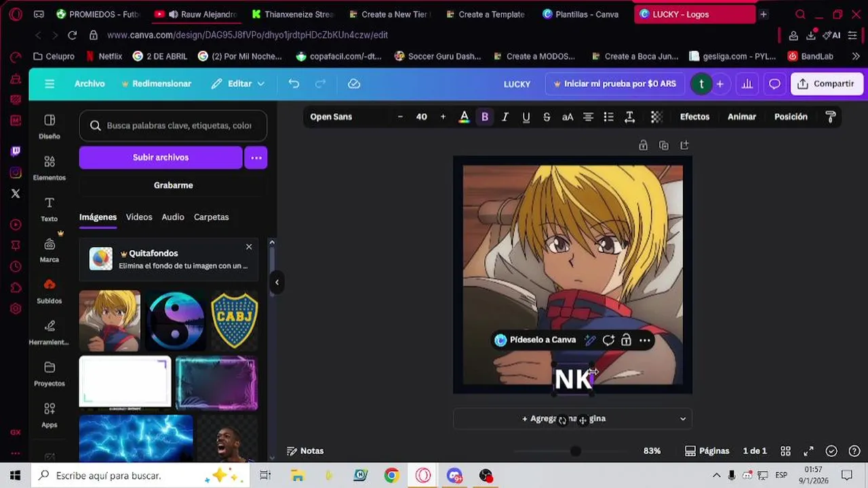Open text spacing options
The height and width of the screenshot is (488, 868).
click(x=629, y=117)
